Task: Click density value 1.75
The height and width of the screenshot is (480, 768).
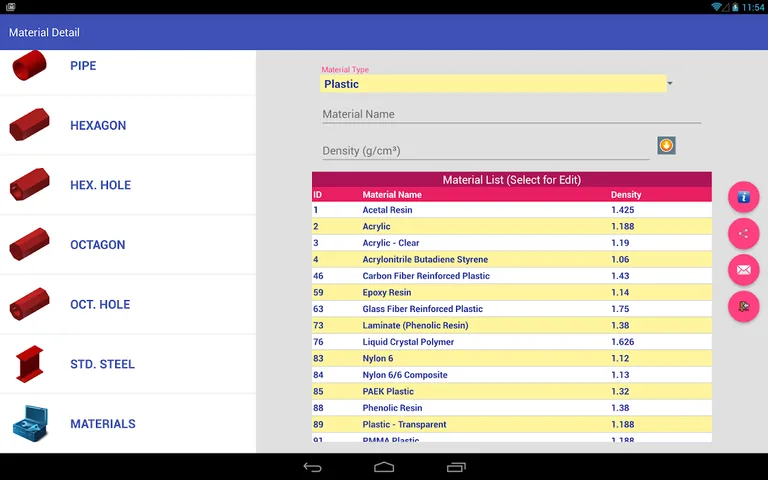Action: click(620, 309)
